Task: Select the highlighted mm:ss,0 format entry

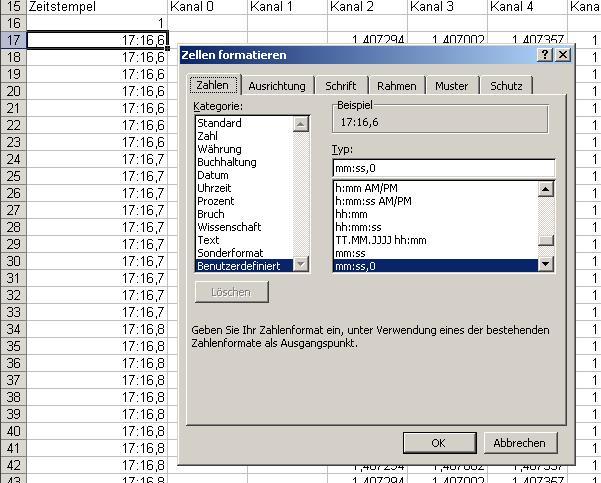Action: pos(436,266)
